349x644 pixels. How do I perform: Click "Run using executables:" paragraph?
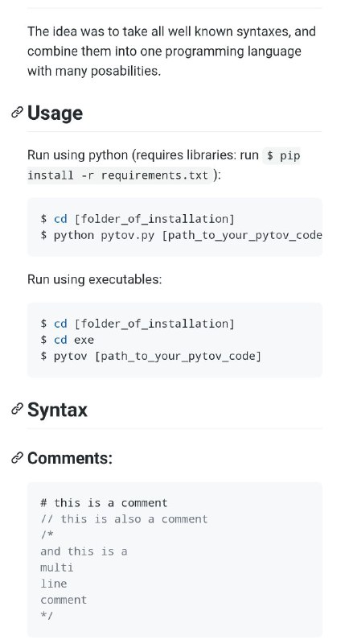coord(95,279)
